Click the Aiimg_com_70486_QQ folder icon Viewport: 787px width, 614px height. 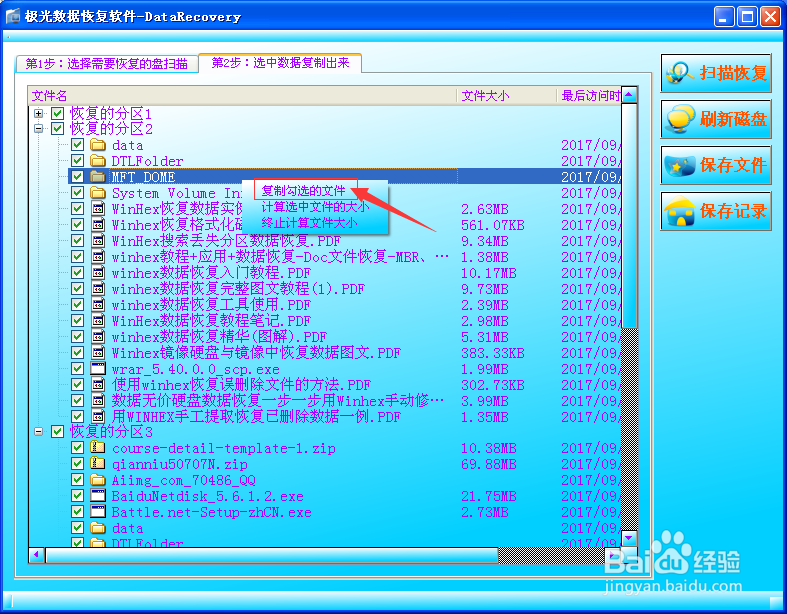pyautogui.click(x=98, y=480)
